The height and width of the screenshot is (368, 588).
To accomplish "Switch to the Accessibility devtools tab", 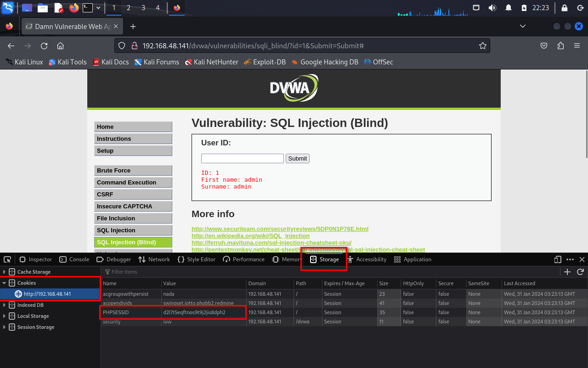I will (x=367, y=259).
